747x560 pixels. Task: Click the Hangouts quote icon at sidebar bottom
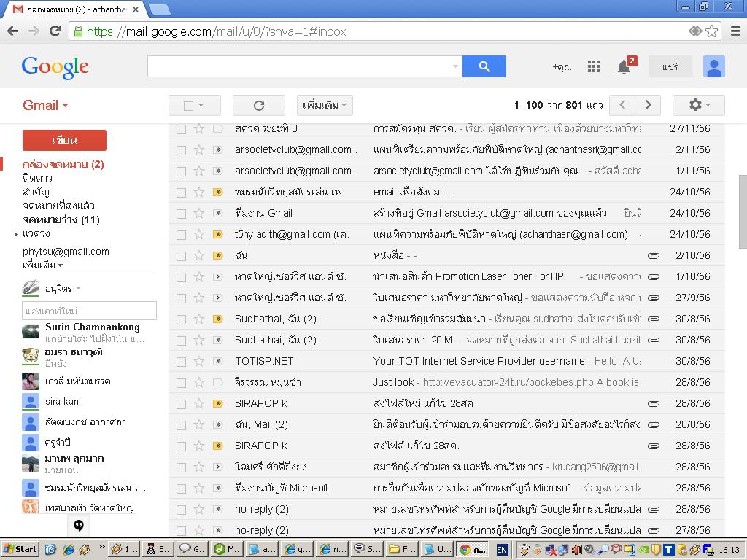pyautogui.click(x=79, y=525)
